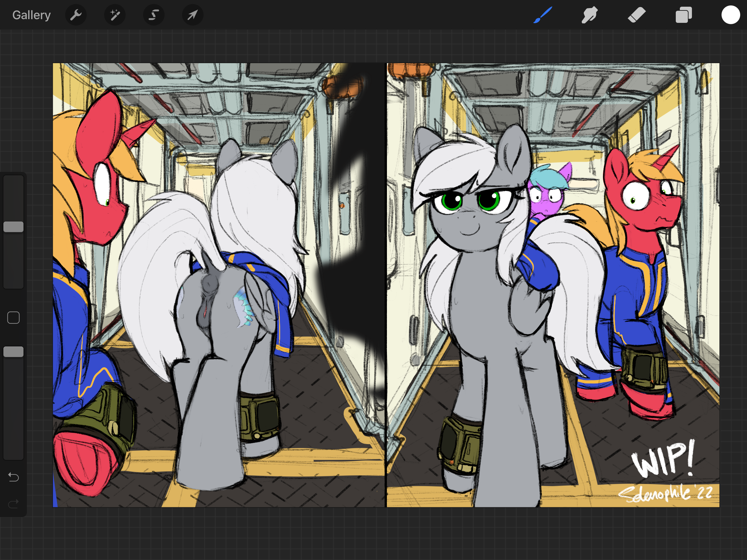This screenshot has height=560, width=747.
Task: Select the Eraser tool
Action: (x=636, y=15)
